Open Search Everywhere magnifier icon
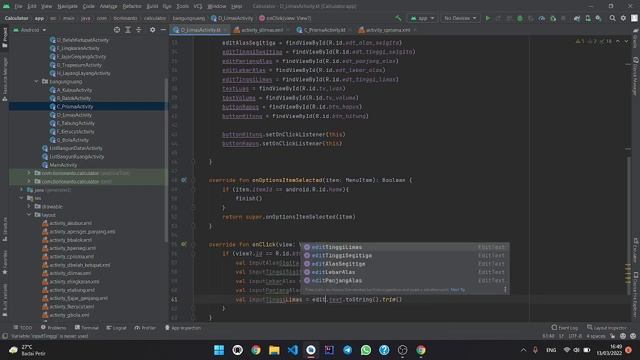The width and height of the screenshot is (640, 360). point(612,18)
